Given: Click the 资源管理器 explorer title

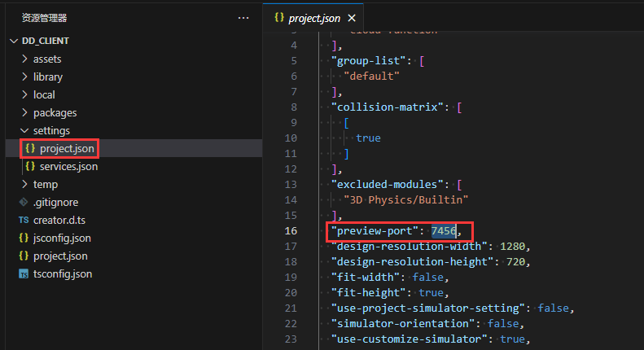Looking at the screenshot, I should point(44,18).
